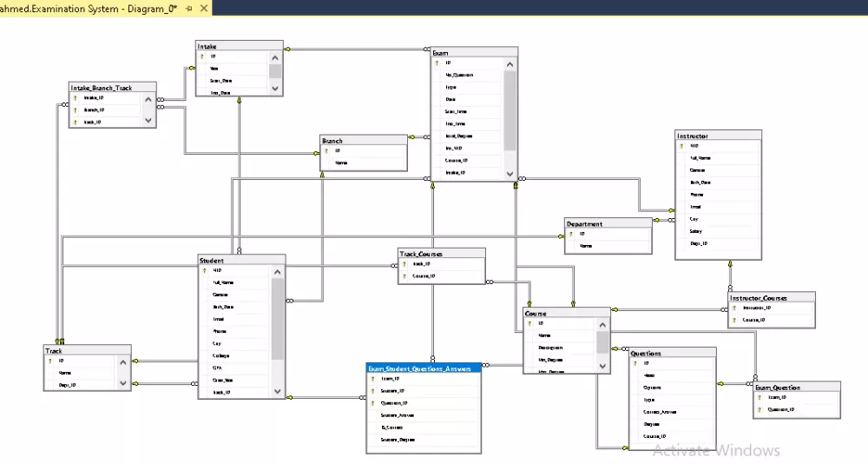Click the Intake table scroll-down arrow
868x464 pixels.
coord(275,89)
